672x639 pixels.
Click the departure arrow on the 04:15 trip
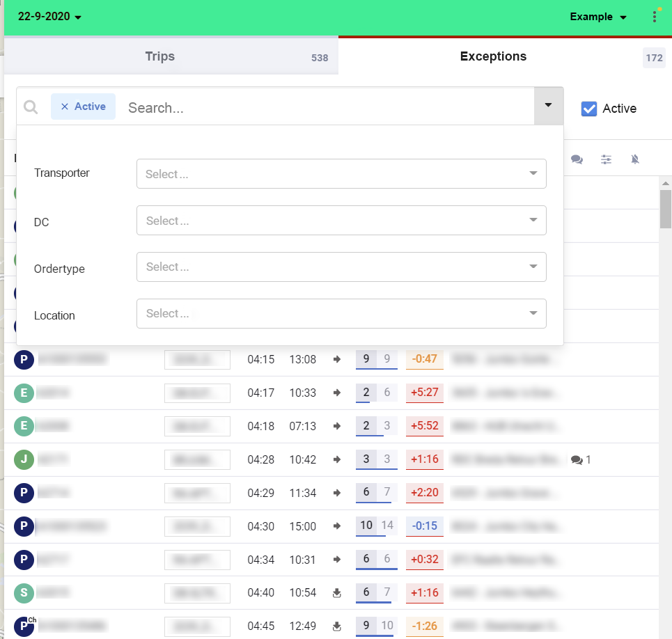tap(337, 359)
